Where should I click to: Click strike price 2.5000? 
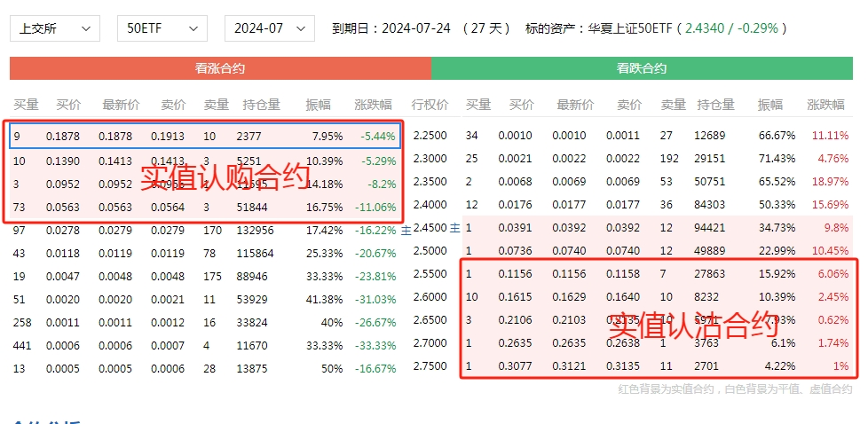tap(430, 251)
